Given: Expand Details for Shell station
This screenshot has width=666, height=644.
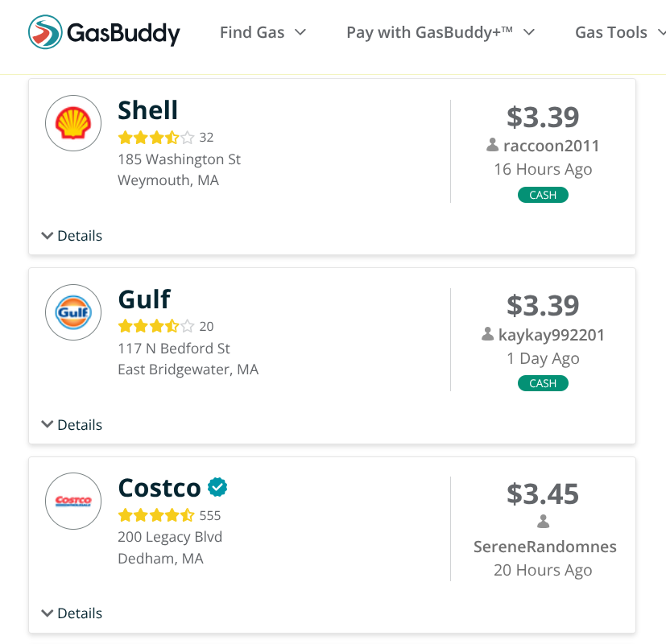Looking at the screenshot, I should point(72,236).
